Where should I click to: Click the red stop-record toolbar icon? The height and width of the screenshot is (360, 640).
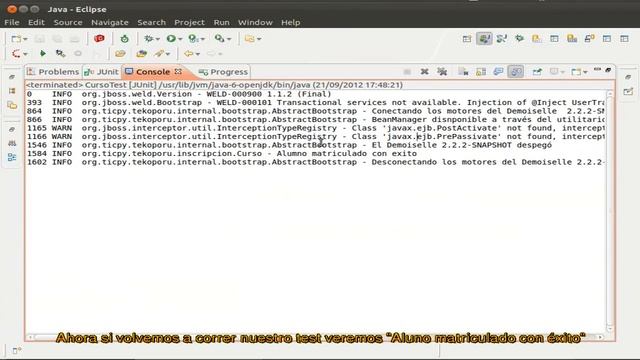tap(99, 38)
